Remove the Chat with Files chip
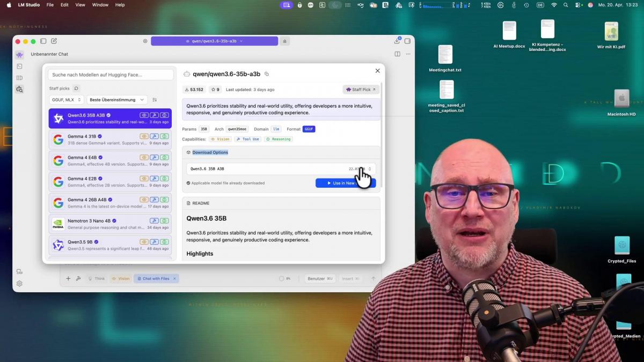The height and width of the screenshot is (362, 644). (174, 279)
